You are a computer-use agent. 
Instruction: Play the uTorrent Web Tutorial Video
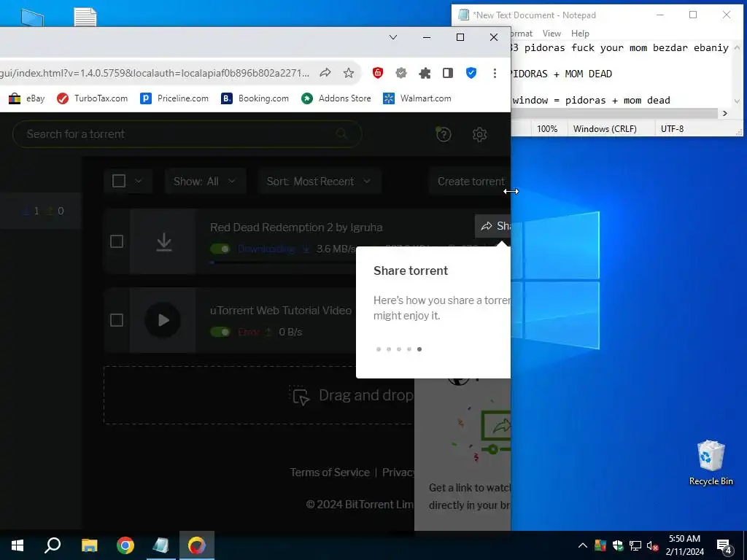pyautogui.click(x=163, y=320)
